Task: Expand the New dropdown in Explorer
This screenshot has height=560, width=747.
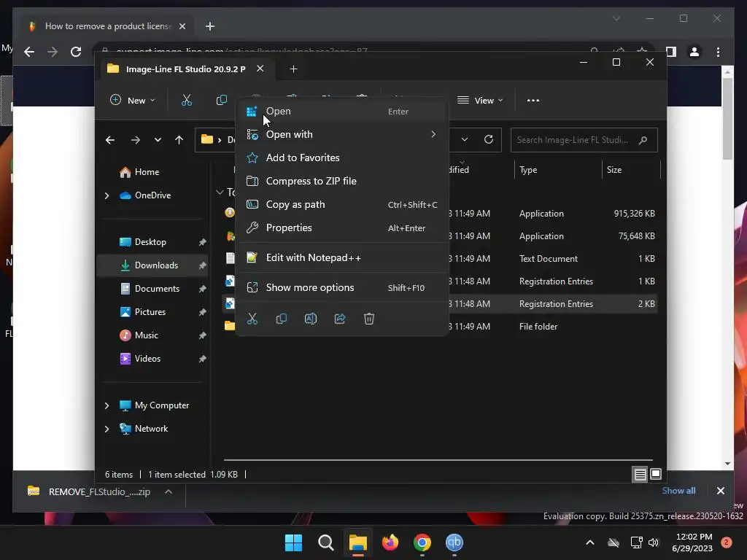Action: 133,101
